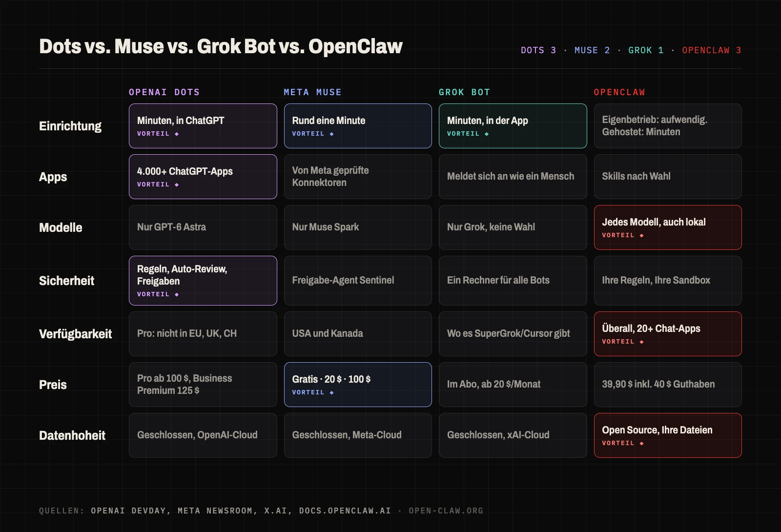Click the diamond icon under 'Überall, 20+ Chat-Apps'
The width and height of the screenshot is (781, 532).
641,342
